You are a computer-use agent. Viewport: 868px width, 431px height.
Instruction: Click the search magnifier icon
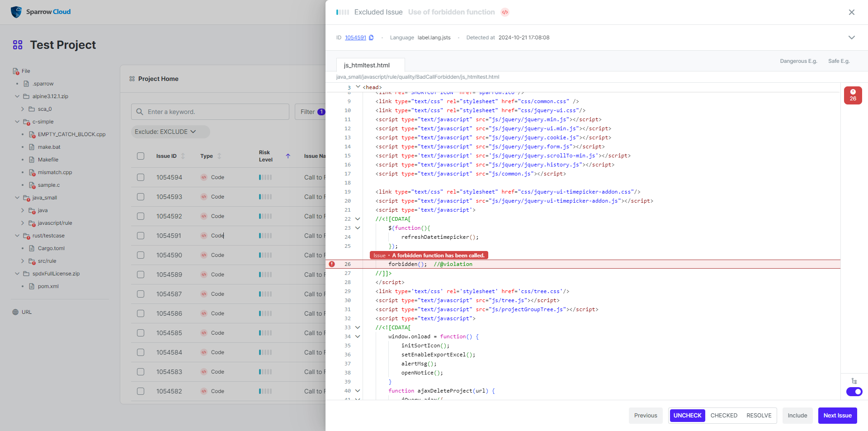tap(140, 112)
